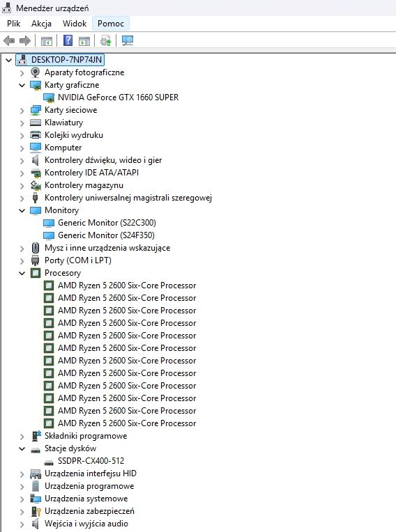Open the Help question mark toolbar icon
This screenshot has height=532, width=396.
pyautogui.click(x=68, y=40)
